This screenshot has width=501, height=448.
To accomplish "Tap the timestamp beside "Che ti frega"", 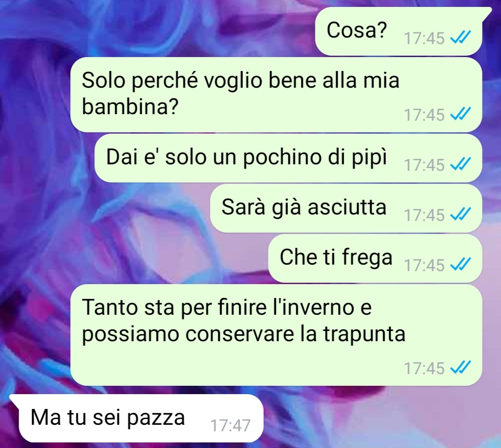I will (x=424, y=265).
